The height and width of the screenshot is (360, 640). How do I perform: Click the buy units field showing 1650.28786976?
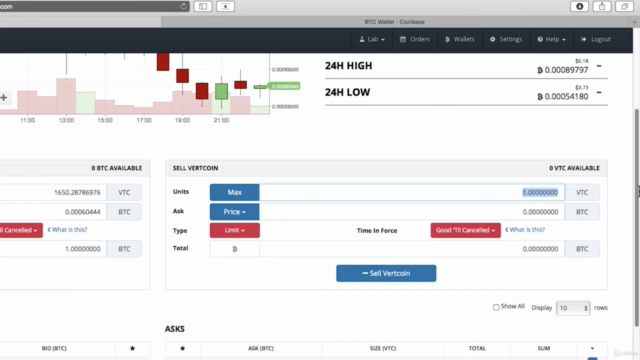[x=53, y=192]
